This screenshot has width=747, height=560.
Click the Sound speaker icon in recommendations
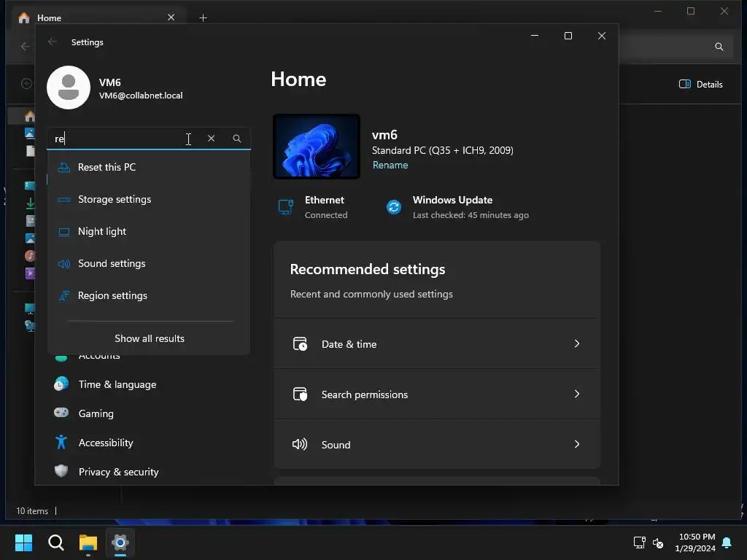pyautogui.click(x=300, y=444)
